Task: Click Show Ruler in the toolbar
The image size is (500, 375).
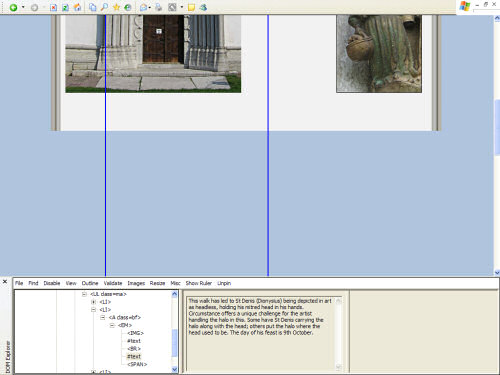Action: pyautogui.click(x=199, y=283)
